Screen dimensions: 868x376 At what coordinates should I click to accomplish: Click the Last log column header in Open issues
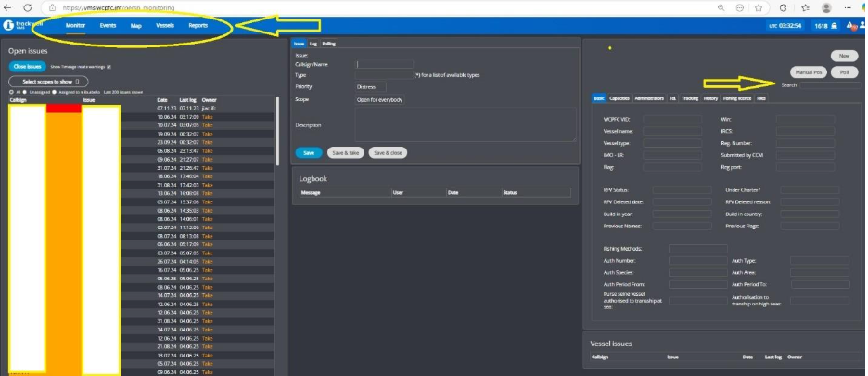click(188, 100)
